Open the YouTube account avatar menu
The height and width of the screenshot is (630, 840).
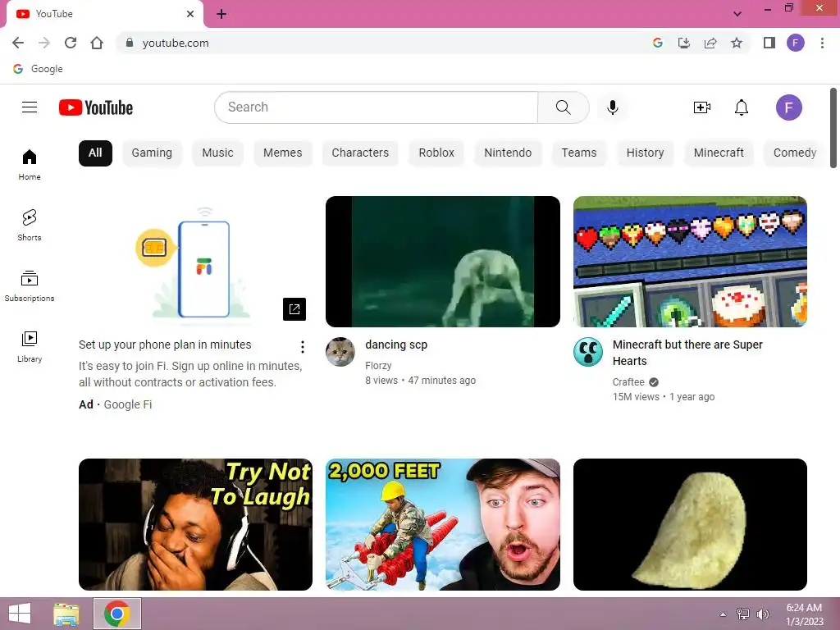pyautogui.click(x=788, y=107)
